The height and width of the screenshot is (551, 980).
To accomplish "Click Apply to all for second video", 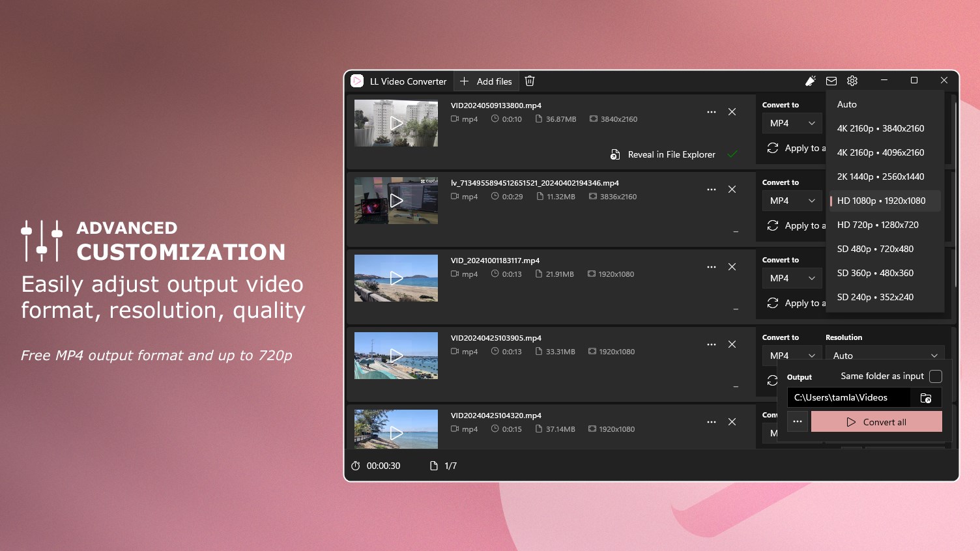I will coord(796,226).
